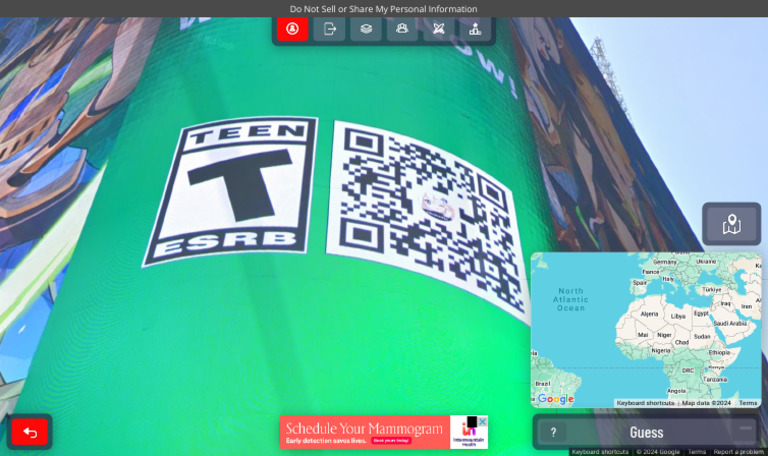Screen dimensions: 768x456
Task: Open the friends group icon
Action: [x=402, y=29]
